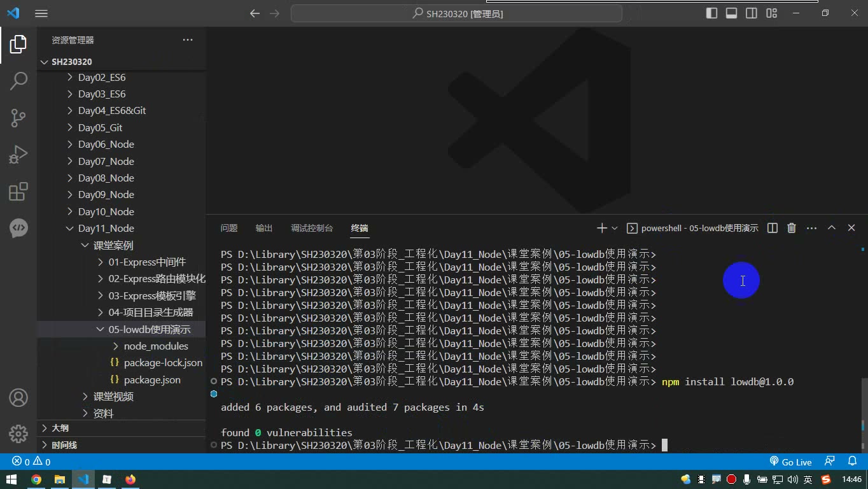The image size is (868, 489).
Task: Open the Extensions view
Action: [18, 192]
